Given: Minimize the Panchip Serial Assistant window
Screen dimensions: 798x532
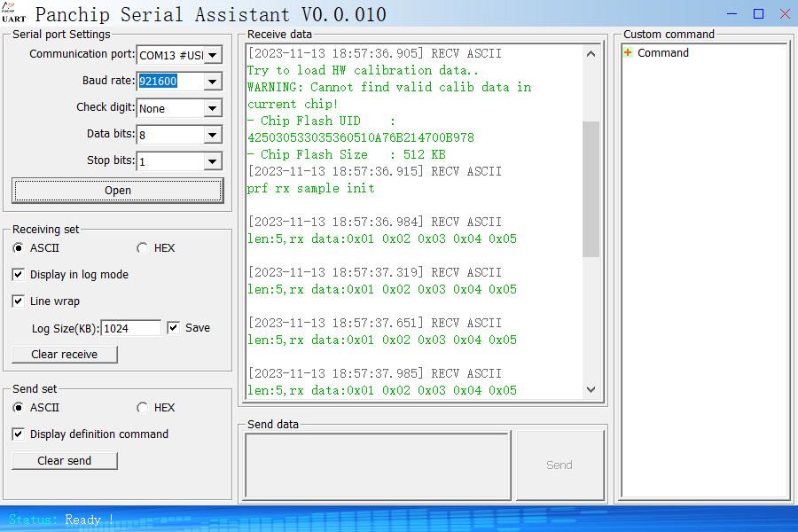Looking at the screenshot, I should pos(731,14).
